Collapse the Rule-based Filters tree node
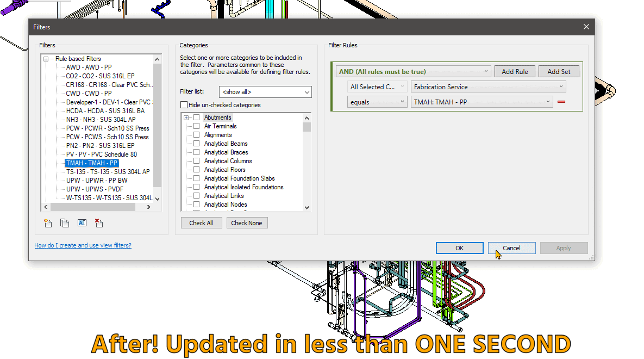 click(46, 59)
